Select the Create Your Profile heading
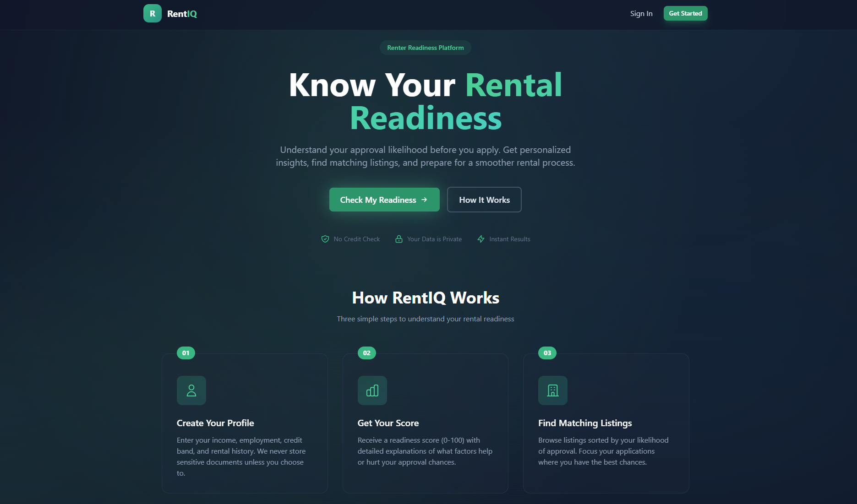The width and height of the screenshot is (857, 504). pos(215,423)
